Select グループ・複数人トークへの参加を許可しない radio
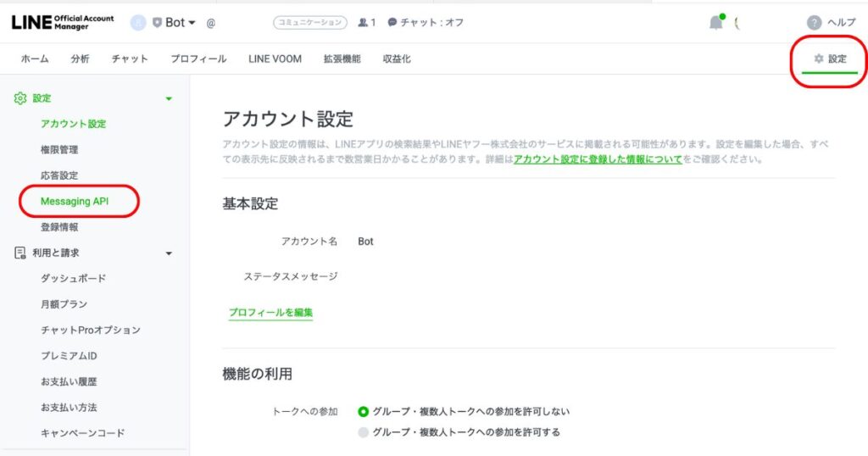 (x=363, y=412)
